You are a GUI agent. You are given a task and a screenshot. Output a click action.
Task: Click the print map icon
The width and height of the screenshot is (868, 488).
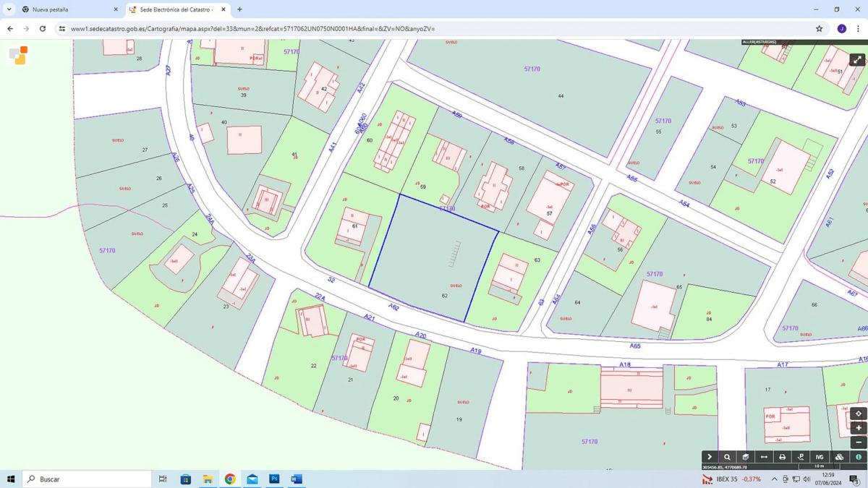[782, 457]
